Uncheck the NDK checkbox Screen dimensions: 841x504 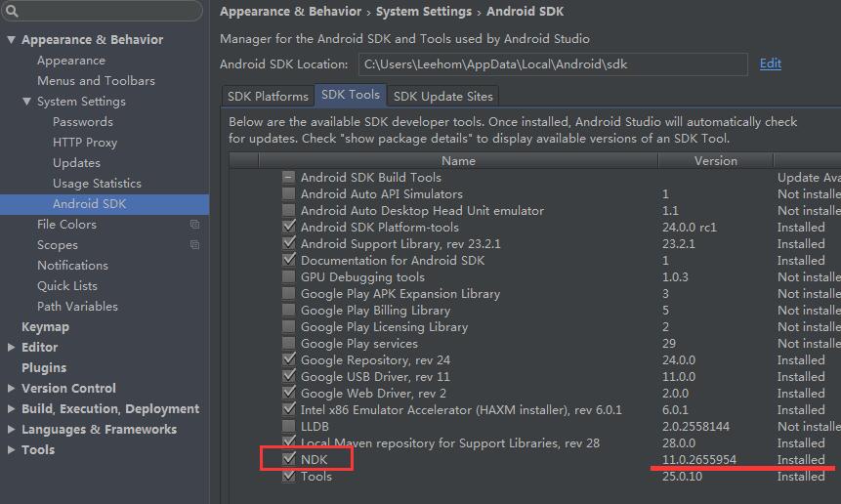coord(288,459)
